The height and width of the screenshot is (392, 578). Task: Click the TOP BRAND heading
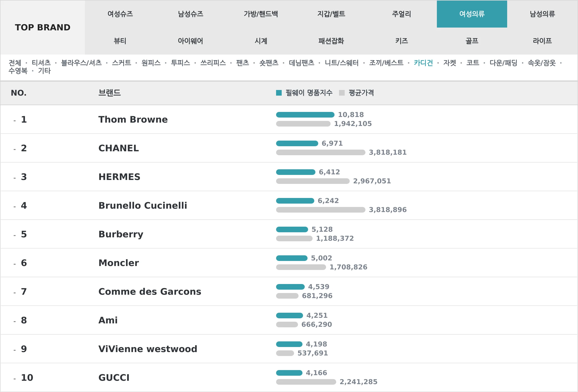tap(43, 28)
